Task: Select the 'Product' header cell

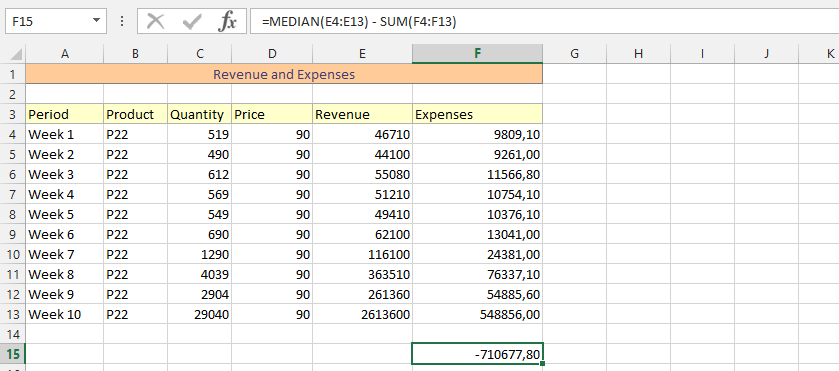Action: [135, 114]
